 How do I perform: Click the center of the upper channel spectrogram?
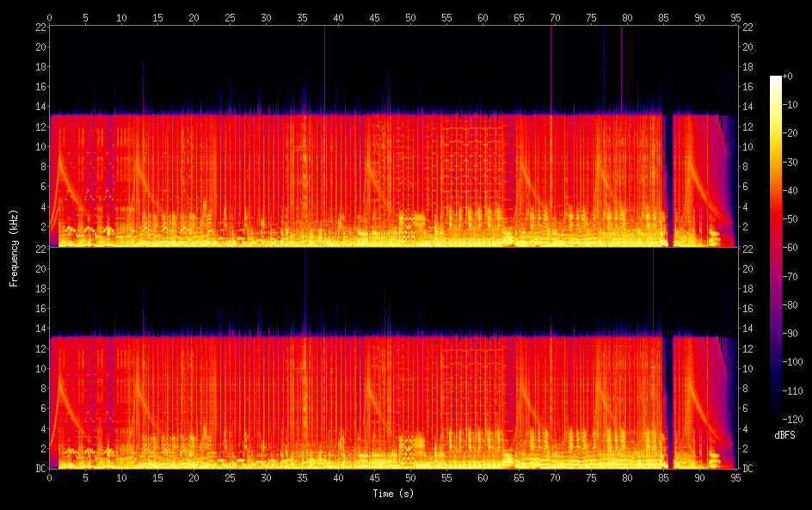coord(392,137)
